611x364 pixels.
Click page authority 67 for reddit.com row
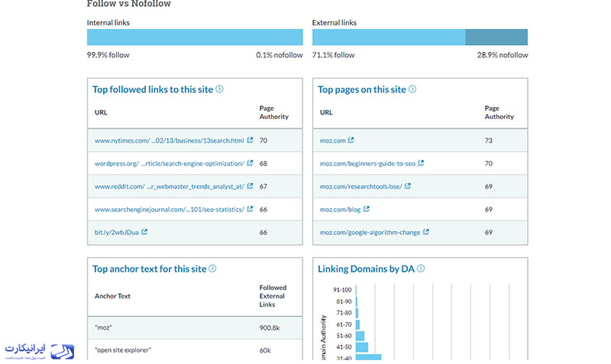[263, 186]
